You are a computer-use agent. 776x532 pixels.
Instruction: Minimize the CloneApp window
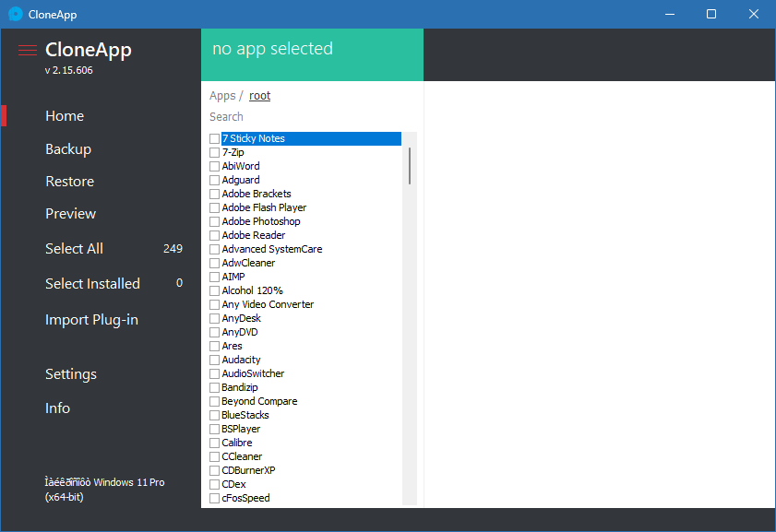click(x=670, y=14)
